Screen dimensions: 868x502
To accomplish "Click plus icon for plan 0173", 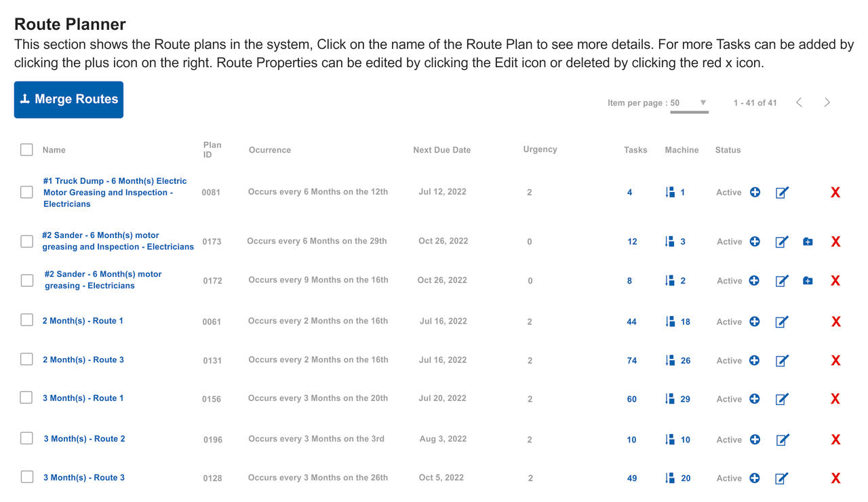I will (x=755, y=242).
